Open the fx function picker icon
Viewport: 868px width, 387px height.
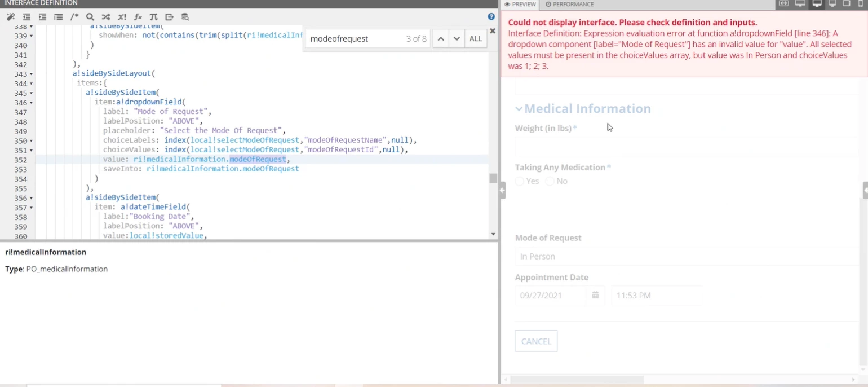pos(138,17)
